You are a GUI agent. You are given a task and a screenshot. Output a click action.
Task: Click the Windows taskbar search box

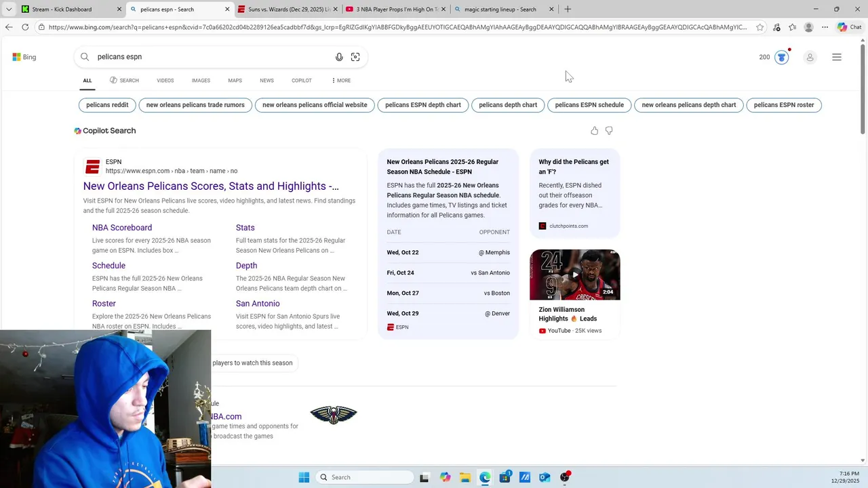365,477
